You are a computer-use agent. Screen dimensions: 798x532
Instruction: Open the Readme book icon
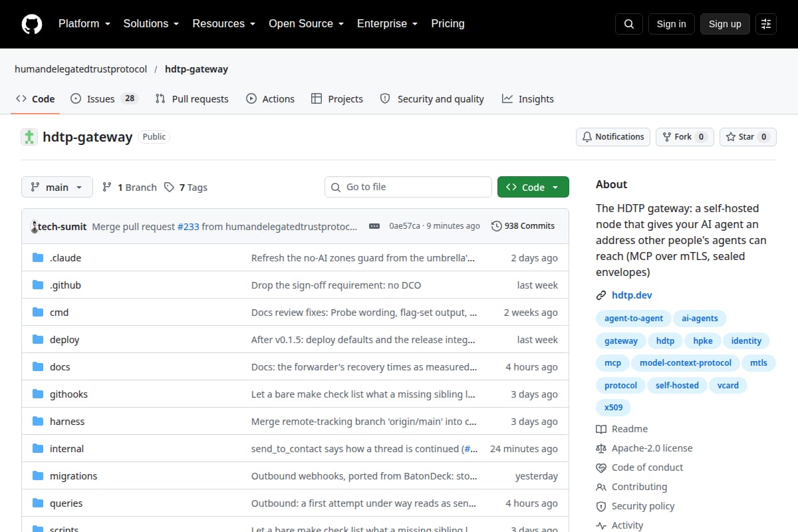pos(601,430)
